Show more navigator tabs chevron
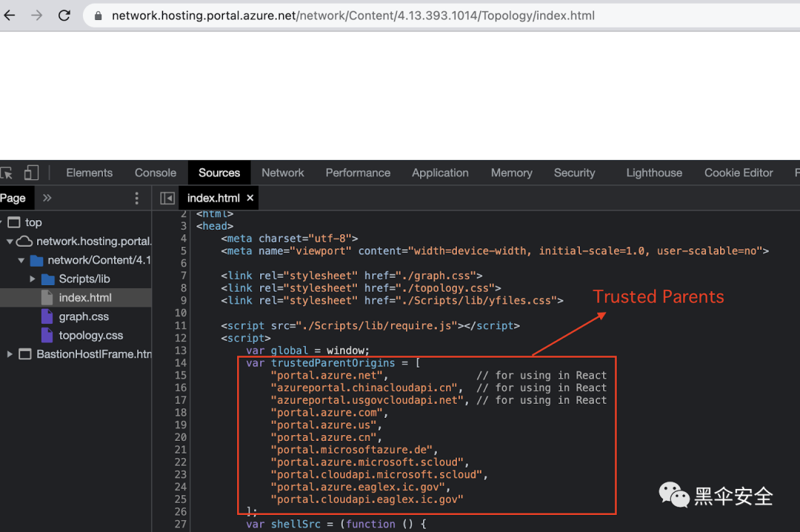Viewport: 800px width, 532px height. tap(47, 198)
